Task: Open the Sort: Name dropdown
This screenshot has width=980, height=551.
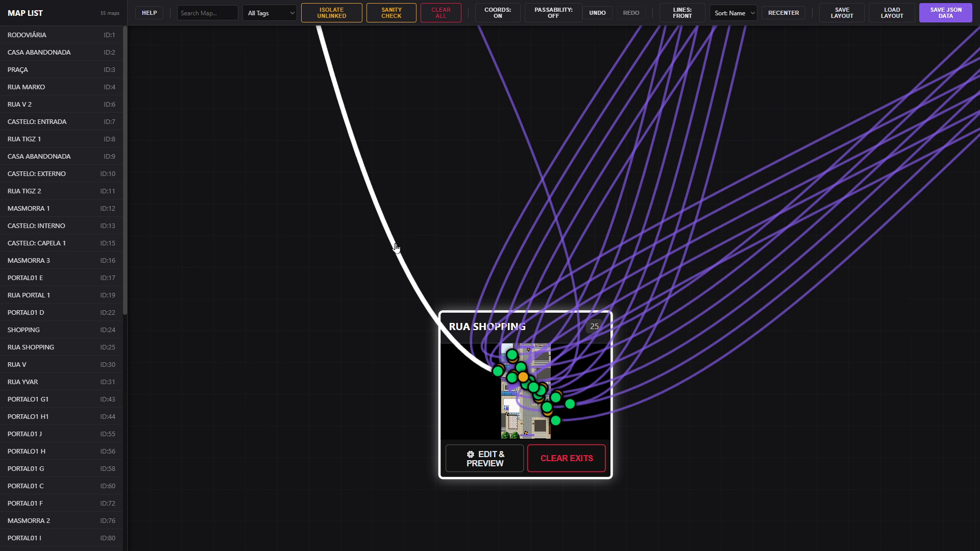Action: [x=733, y=13]
